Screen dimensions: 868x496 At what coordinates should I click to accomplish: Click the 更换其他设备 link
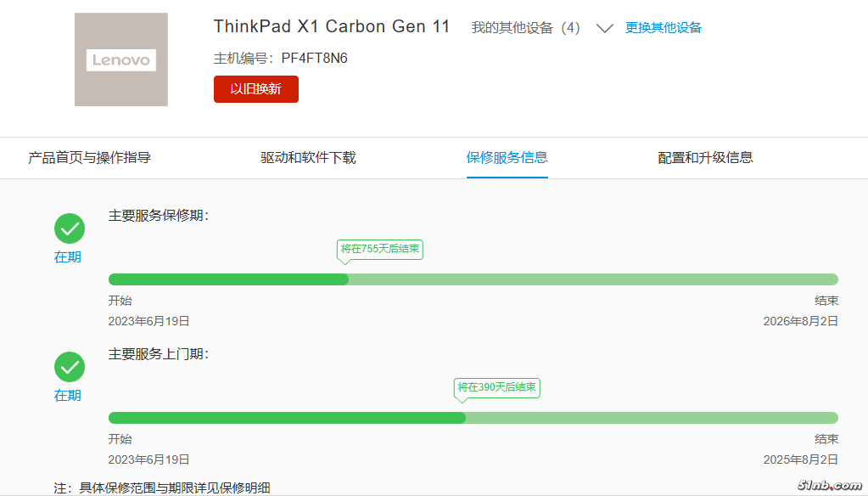pyautogui.click(x=664, y=27)
